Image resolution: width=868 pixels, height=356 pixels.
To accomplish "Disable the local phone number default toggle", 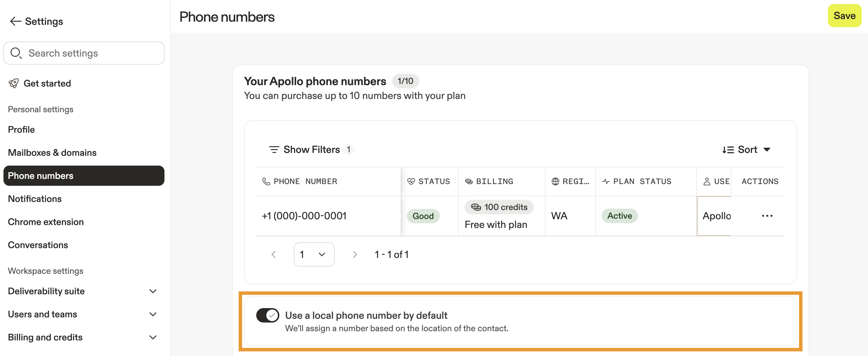I will click(x=267, y=315).
